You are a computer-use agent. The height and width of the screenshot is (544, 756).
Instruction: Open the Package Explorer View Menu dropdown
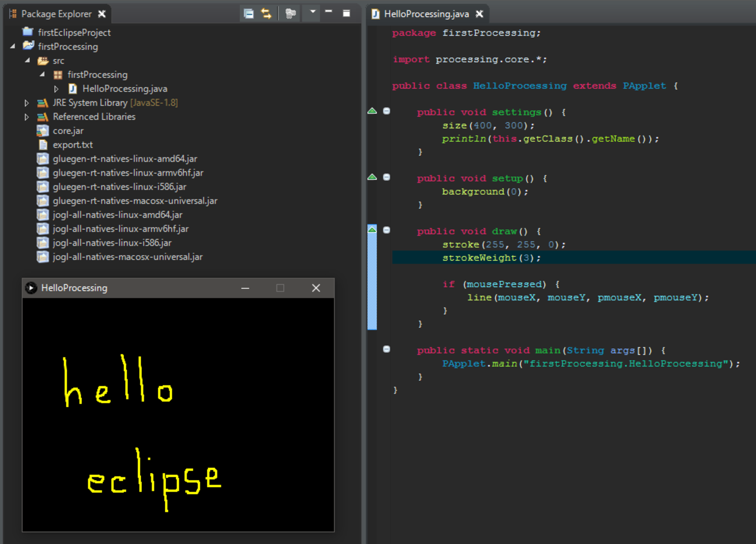(x=312, y=12)
